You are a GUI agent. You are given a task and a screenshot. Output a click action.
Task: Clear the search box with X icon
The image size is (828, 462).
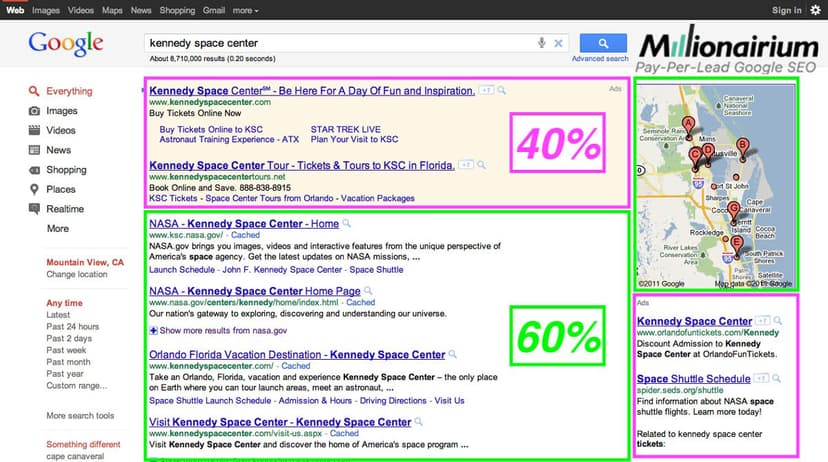[x=558, y=43]
